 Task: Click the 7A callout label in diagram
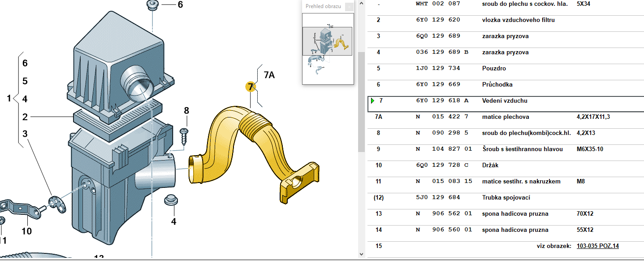coord(269,75)
